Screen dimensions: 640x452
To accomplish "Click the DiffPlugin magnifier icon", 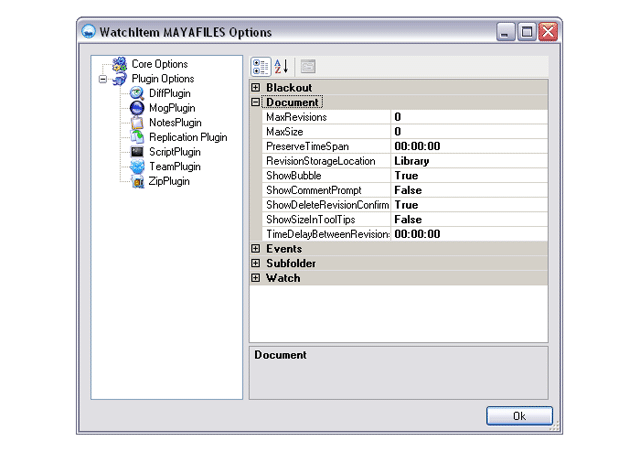I will [x=137, y=94].
